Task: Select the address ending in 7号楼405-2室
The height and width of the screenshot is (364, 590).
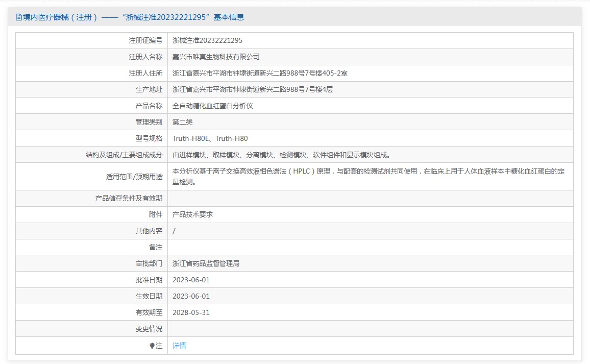Action: tap(260, 73)
